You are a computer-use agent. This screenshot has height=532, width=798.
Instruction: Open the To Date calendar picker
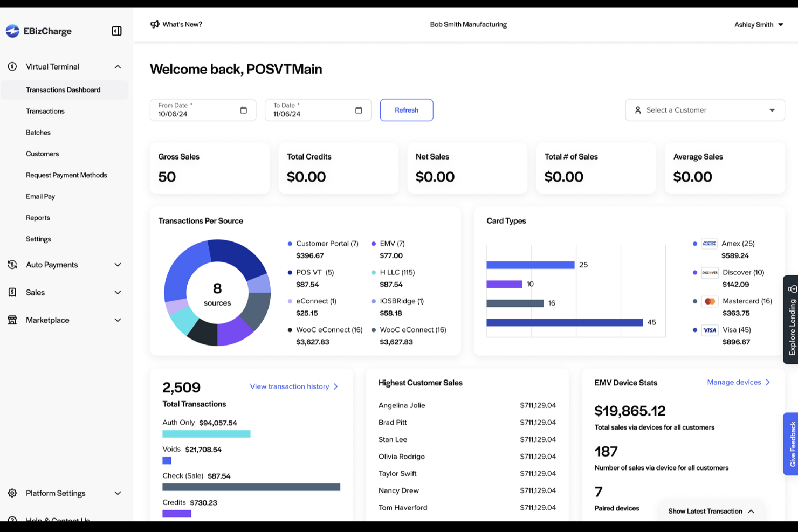359,109
